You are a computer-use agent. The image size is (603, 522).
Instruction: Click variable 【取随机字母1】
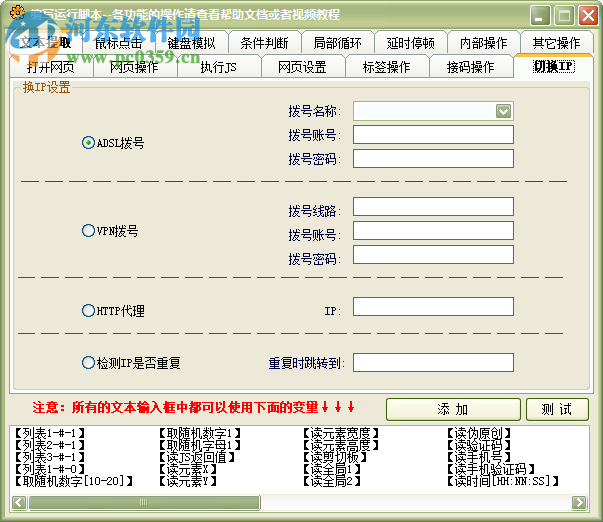coord(200,445)
